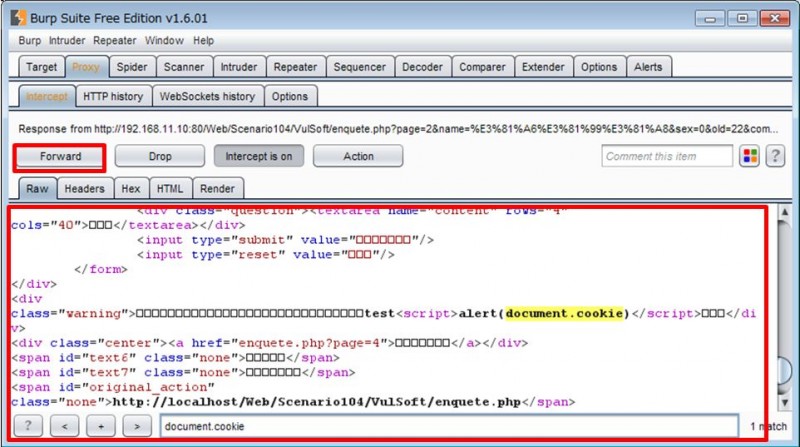Click the input type="submit" line

click(x=285, y=240)
